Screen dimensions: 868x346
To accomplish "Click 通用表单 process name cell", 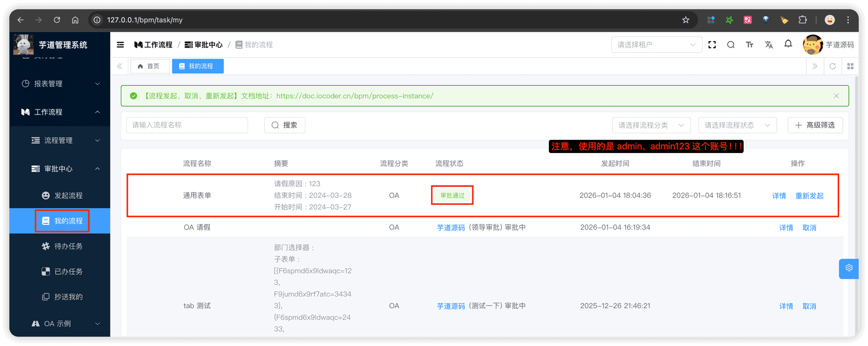I will coord(197,196).
